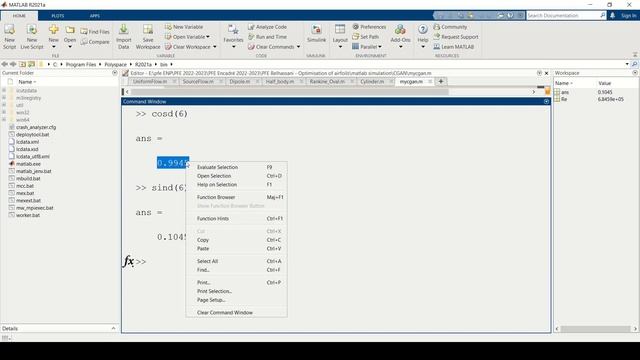Click New Variable

pyautogui.click(x=184, y=27)
